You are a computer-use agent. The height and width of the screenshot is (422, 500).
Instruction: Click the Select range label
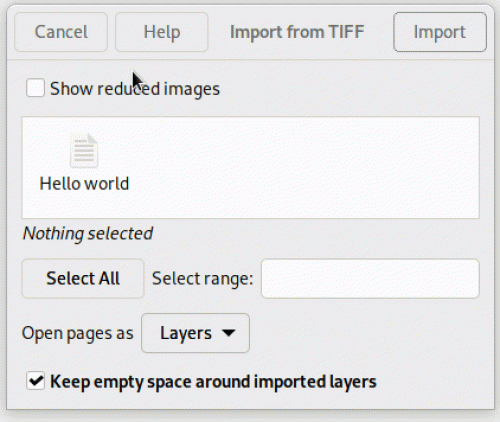tap(203, 278)
